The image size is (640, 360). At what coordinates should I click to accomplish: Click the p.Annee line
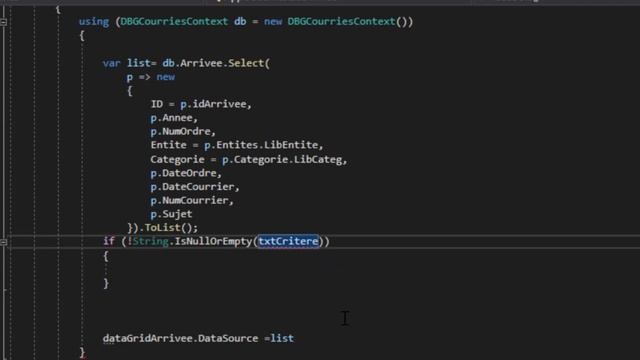(x=174, y=118)
